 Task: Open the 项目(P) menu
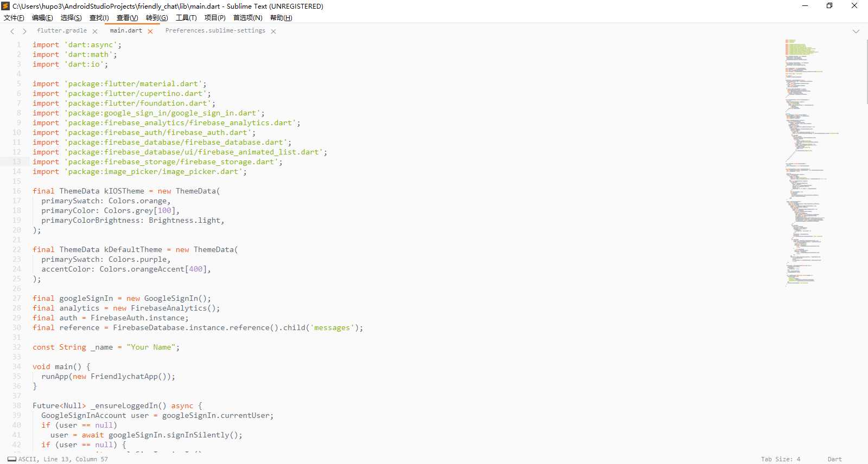point(215,18)
